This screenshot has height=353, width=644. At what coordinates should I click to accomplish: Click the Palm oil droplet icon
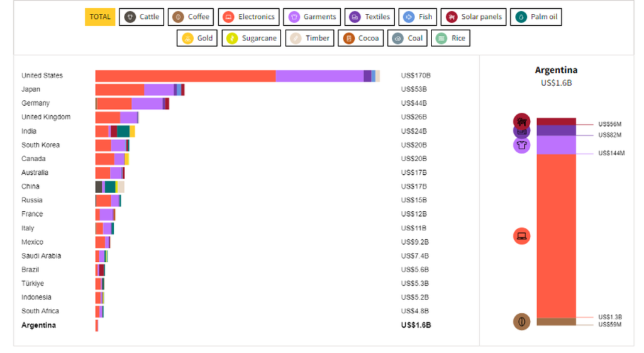[521, 17]
